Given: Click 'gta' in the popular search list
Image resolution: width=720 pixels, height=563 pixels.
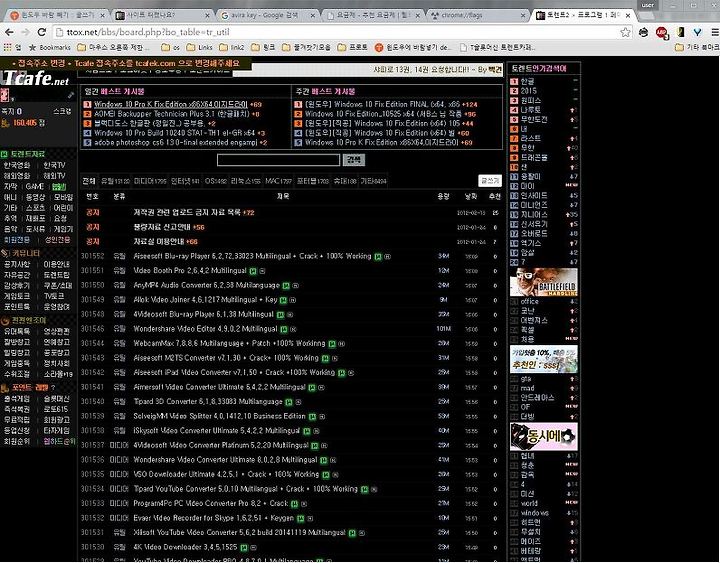Looking at the screenshot, I should click(526, 379).
